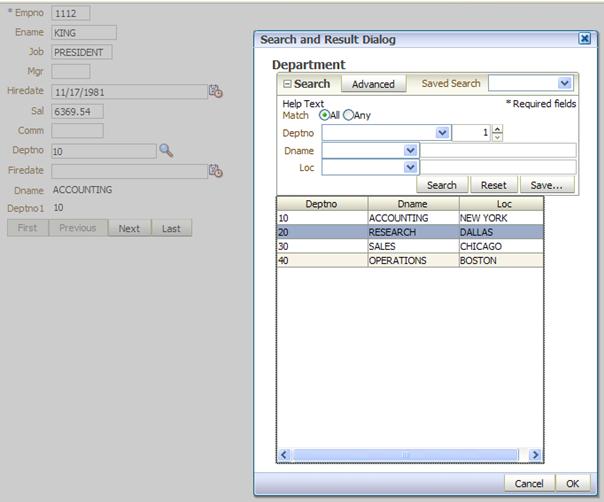Select the All match radio button

click(x=324, y=116)
